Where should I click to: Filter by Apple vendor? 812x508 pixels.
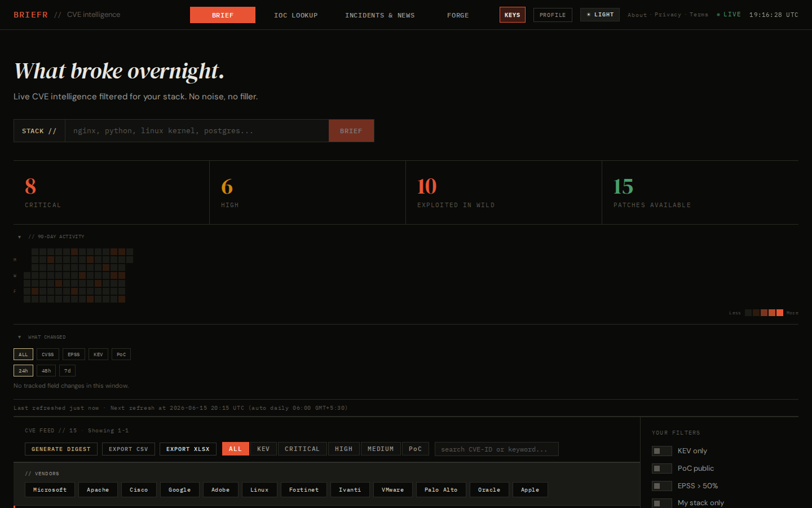coord(530,490)
